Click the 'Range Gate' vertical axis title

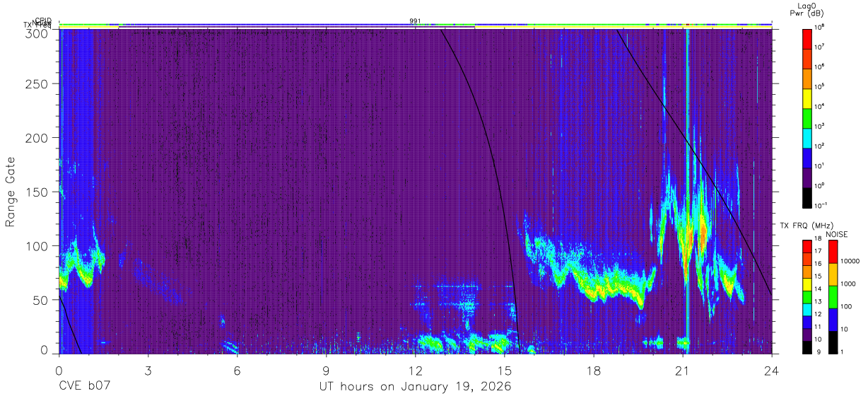pos(11,192)
